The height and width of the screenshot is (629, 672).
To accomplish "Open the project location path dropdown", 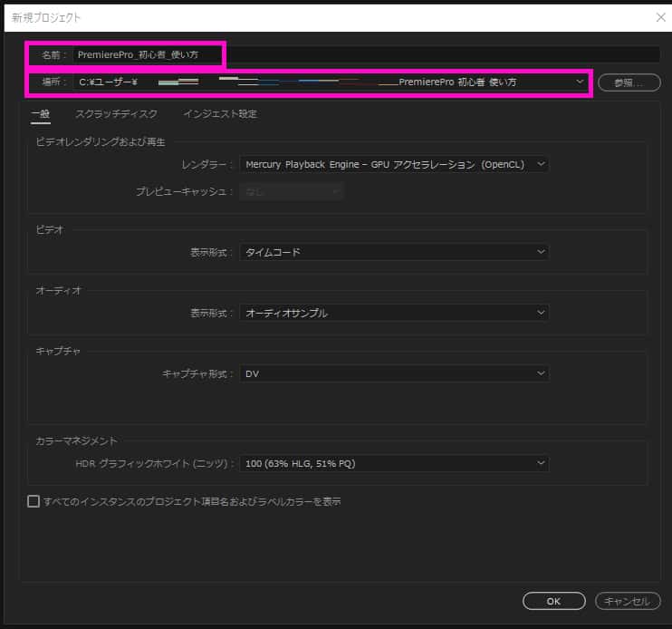I will pyautogui.click(x=331, y=82).
